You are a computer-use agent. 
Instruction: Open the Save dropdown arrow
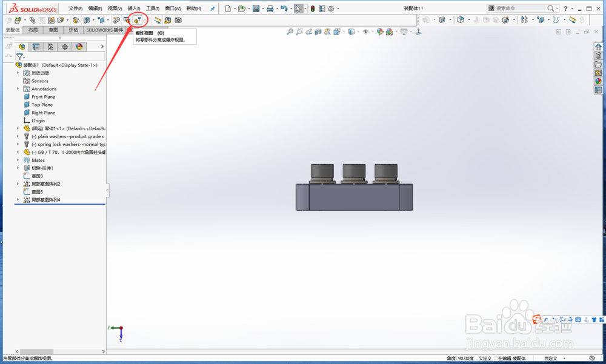click(x=263, y=8)
